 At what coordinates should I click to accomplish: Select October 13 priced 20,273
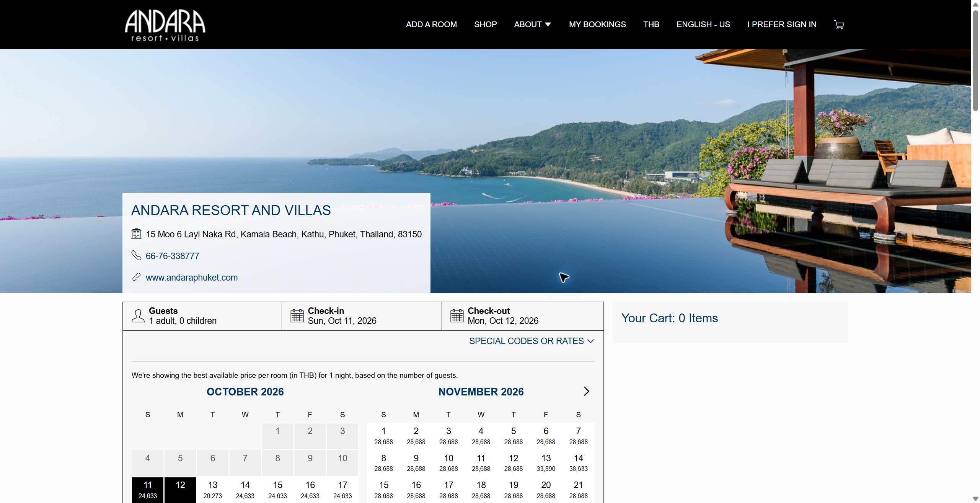pos(213,490)
